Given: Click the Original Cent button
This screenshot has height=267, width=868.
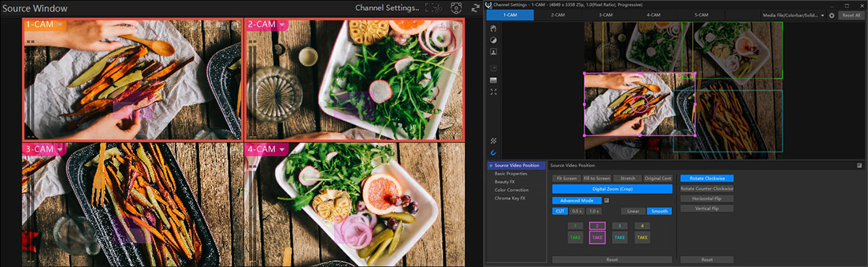Looking at the screenshot, I should [658, 178].
